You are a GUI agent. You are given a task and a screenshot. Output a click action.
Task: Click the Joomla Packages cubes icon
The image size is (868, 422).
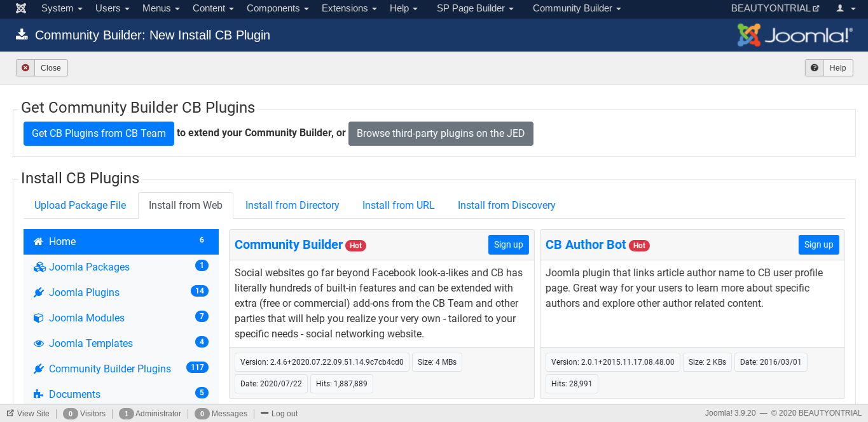coord(39,267)
